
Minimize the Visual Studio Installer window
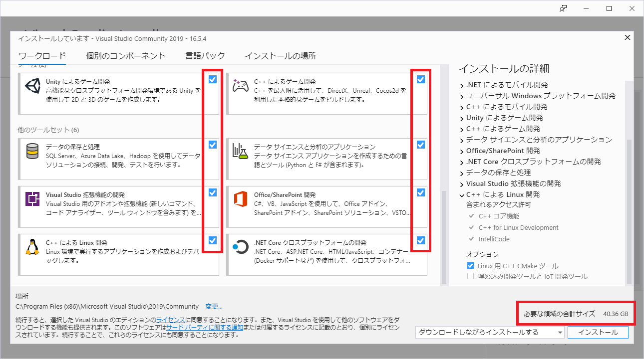click(x=586, y=8)
